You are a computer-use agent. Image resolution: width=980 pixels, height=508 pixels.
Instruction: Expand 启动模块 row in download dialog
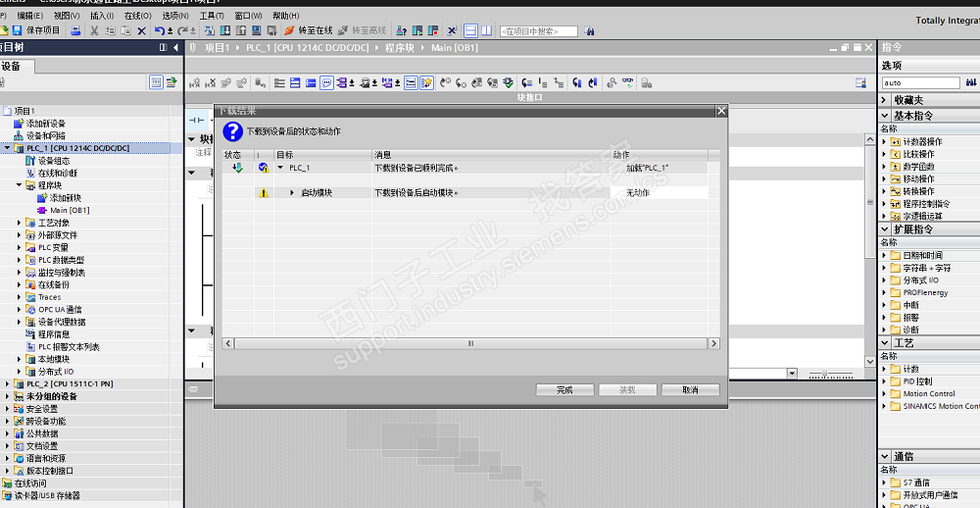[x=292, y=192]
